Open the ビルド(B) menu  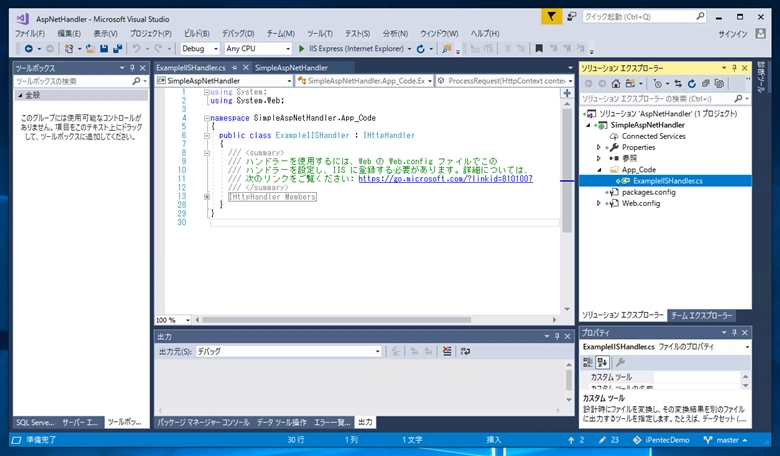tap(196, 33)
